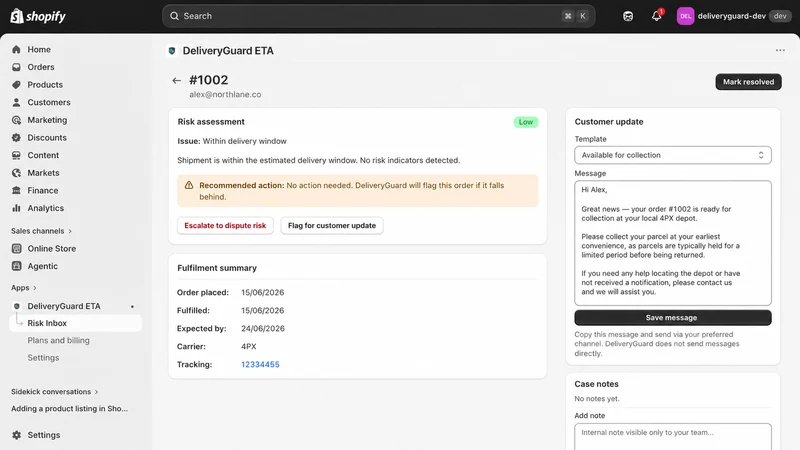Click Flag for customer update
This screenshot has height=450, width=800.
tap(332, 226)
